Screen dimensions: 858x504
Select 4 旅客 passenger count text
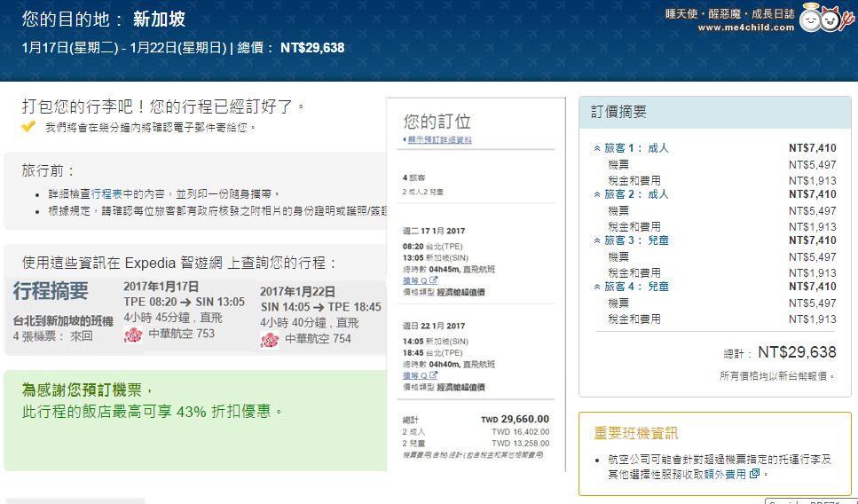pos(413,177)
